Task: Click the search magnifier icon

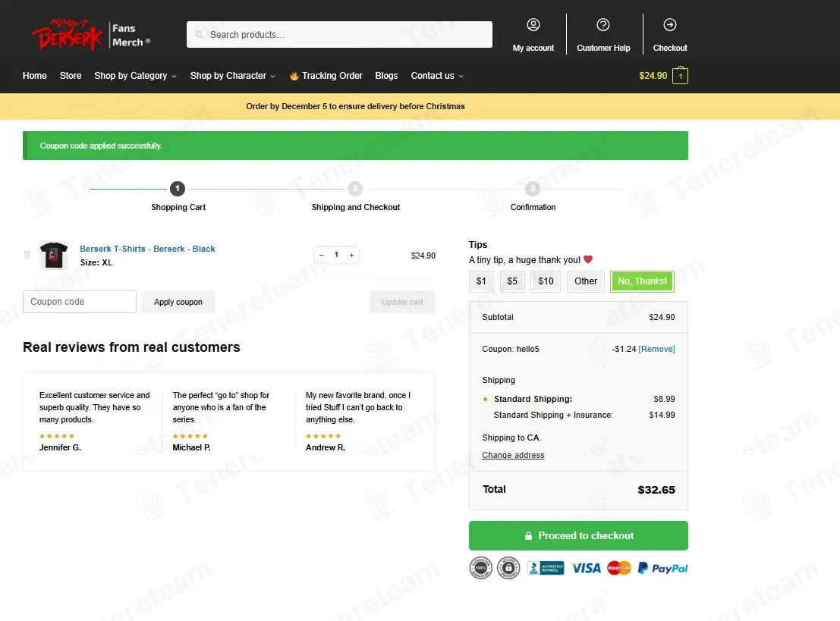Action: 200,35
